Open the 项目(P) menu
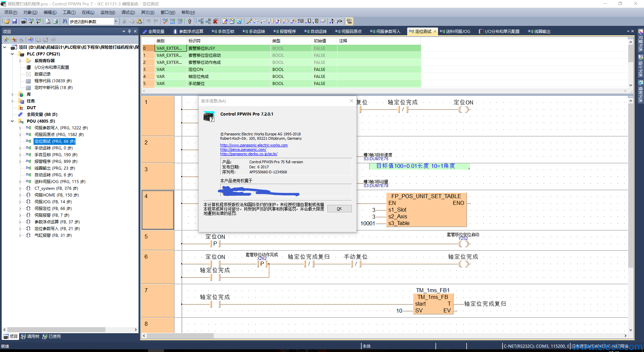 tap(11, 12)
